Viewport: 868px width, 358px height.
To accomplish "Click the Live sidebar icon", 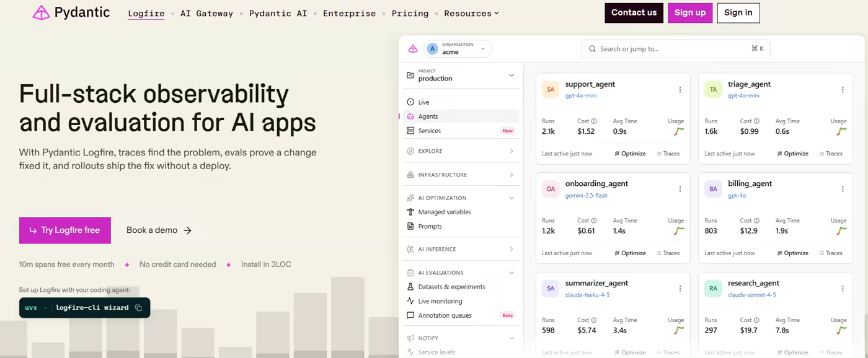I will click(410, 102).
